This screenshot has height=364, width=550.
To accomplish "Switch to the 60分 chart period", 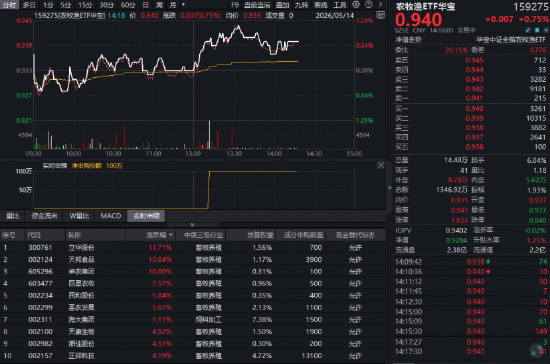I will click(x=128, y=5).
